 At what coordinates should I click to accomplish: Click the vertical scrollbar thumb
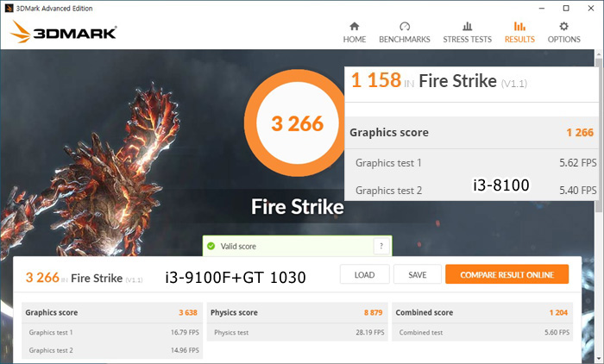click(598, 135)
